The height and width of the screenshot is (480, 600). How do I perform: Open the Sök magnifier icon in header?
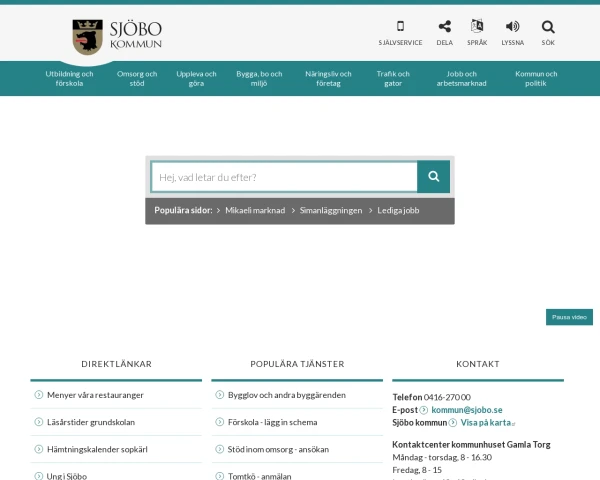pos(548,27)
